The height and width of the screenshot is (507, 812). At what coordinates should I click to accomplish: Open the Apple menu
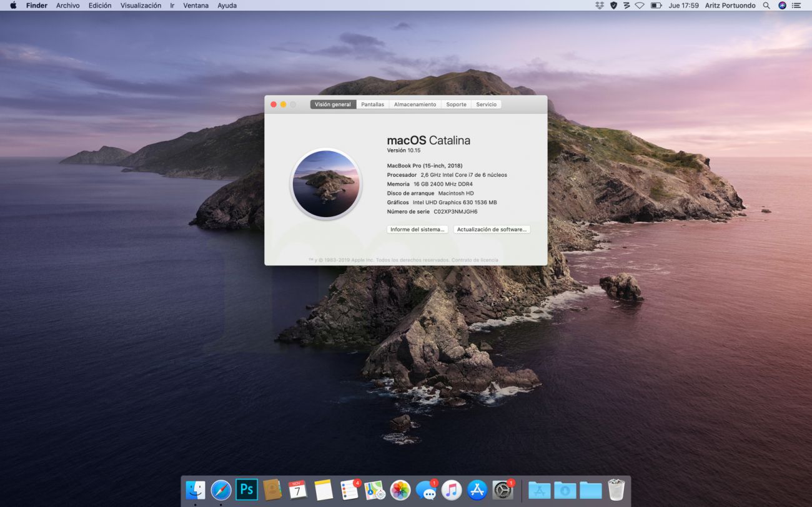tap(13, 6)
